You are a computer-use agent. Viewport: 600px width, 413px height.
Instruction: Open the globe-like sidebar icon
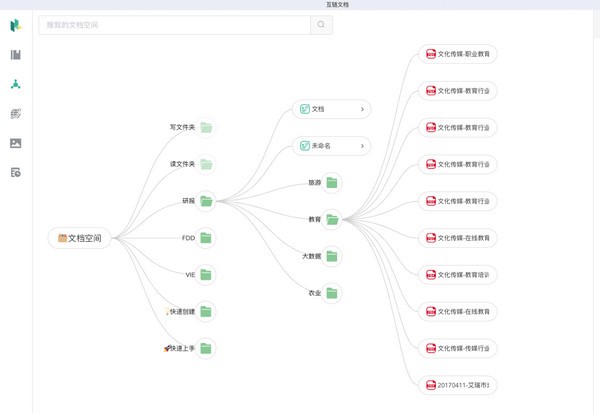pyautogui.click(x=16, y=114)
